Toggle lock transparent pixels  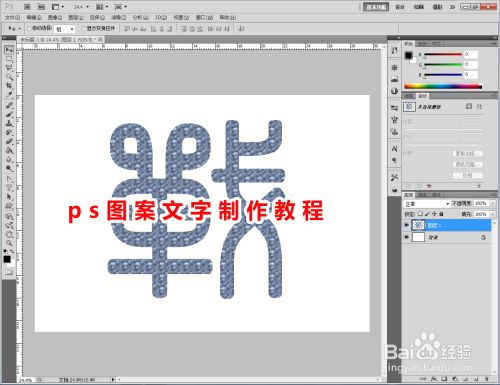click(x=420, y=214)
